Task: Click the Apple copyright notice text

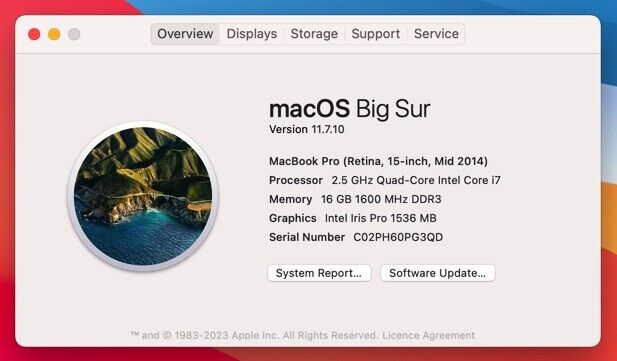Action: [255, 335]
